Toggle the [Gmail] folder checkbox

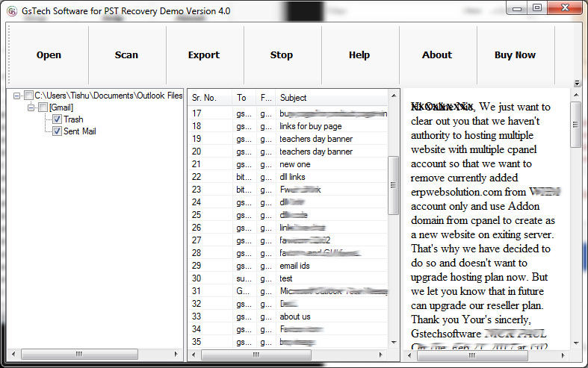43,107
